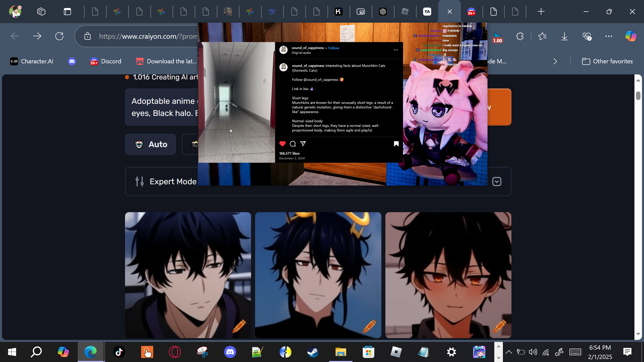This screenshot has width=644, height=362.
Task: Open a new browser tab
Action: (x=541, y=12)
